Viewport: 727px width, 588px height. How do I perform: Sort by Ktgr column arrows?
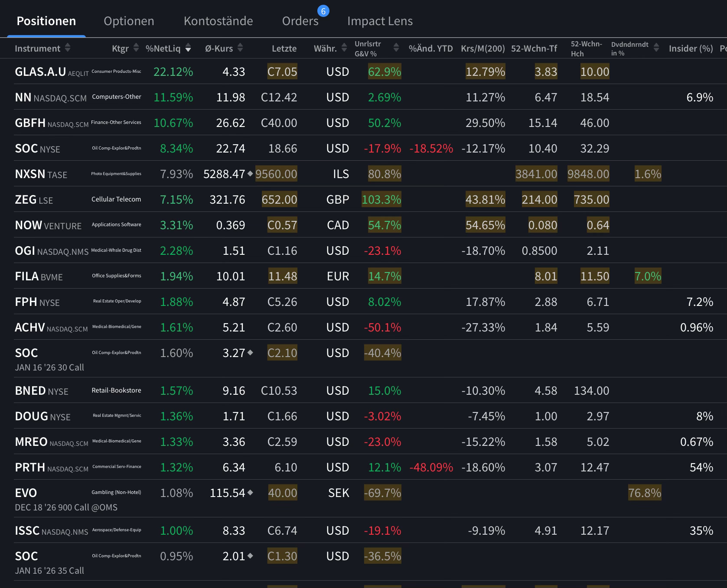pos(136,48)
